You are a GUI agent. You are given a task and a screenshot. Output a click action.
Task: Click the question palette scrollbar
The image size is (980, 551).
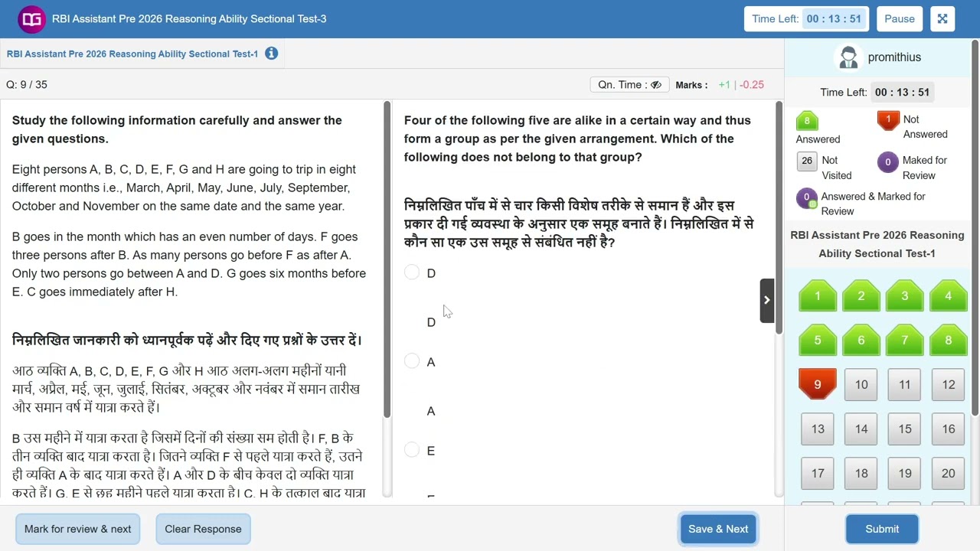(x=975, y=228)
